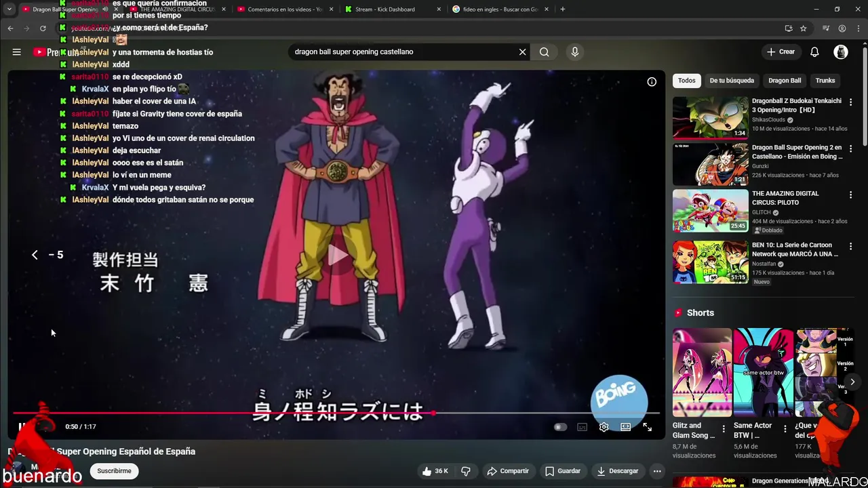Switch to theater mode
Viewport: 868px width, 488px height.
(x=625, y=427)
